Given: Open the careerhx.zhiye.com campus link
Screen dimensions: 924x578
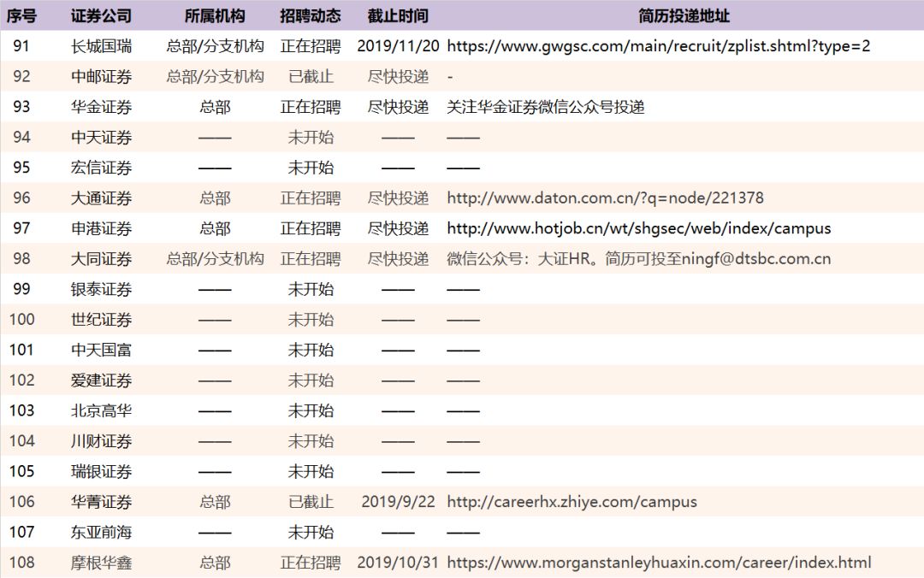Looking at the screenshot, I should 572,501.
